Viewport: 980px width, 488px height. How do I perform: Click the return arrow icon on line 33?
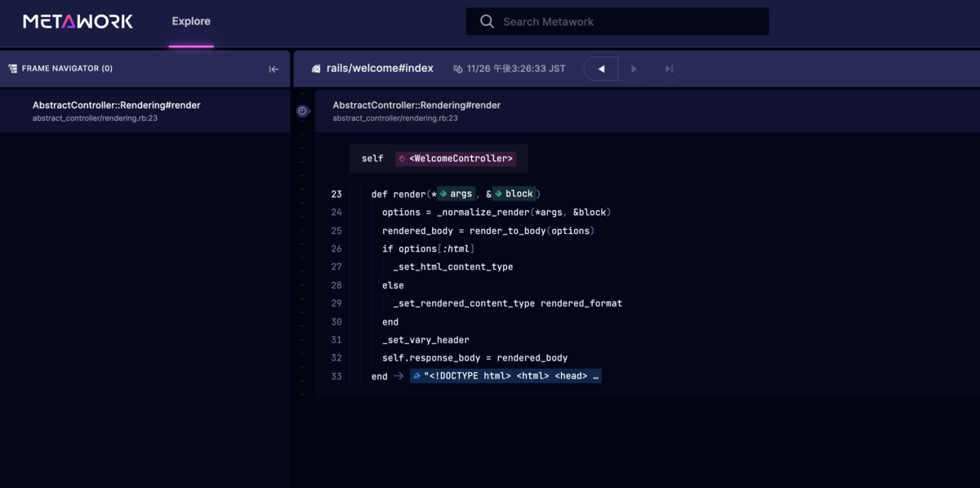click(399, 377)
